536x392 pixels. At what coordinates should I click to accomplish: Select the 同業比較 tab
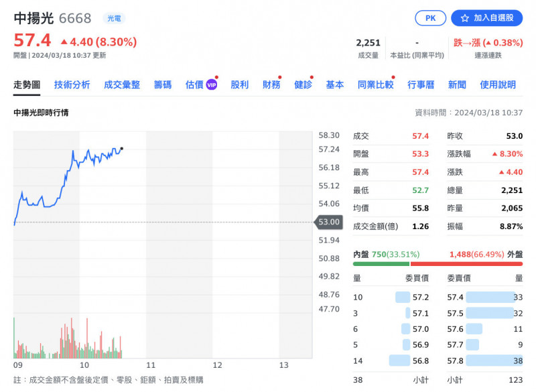point(375,85)
